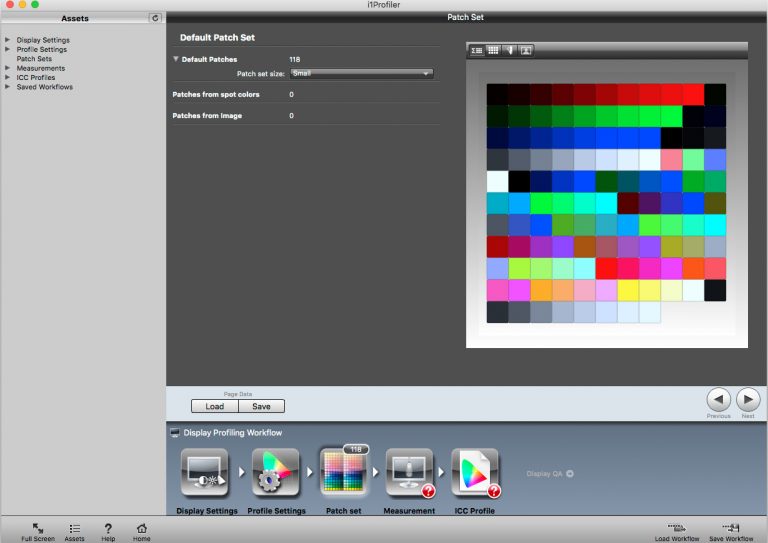
Task: Open the Patch set workflow step icon
Action: tap(343, 473)
